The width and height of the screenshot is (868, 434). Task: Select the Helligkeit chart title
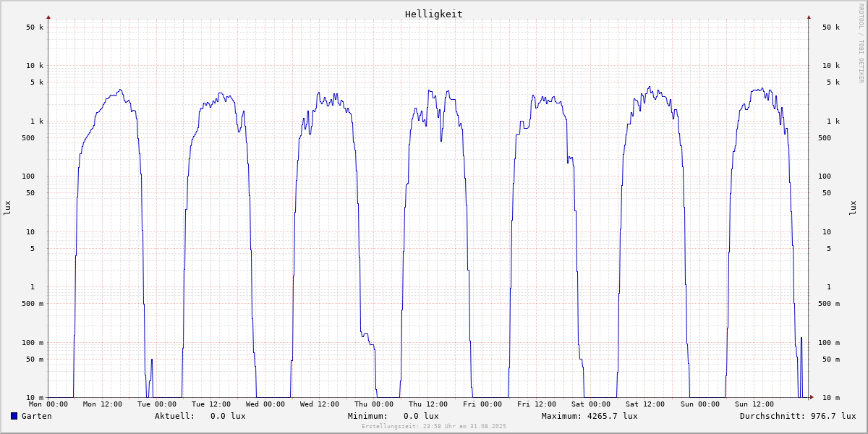[433, 14]
